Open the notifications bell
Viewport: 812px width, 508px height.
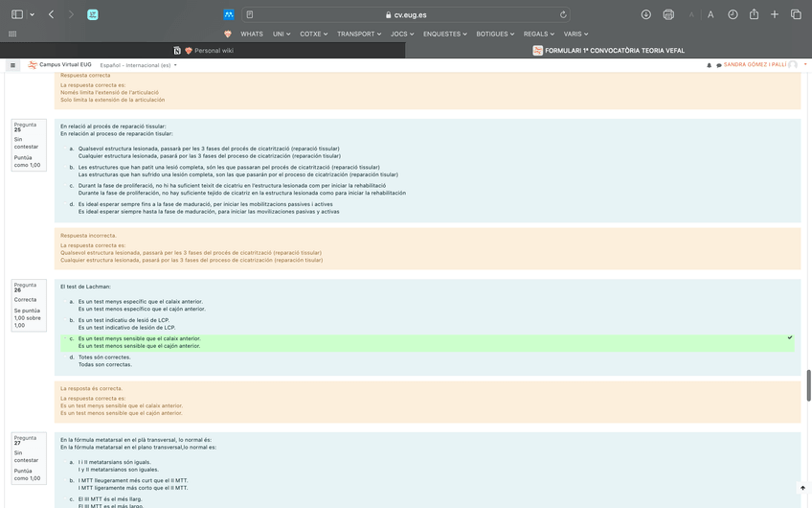[709, 65]
